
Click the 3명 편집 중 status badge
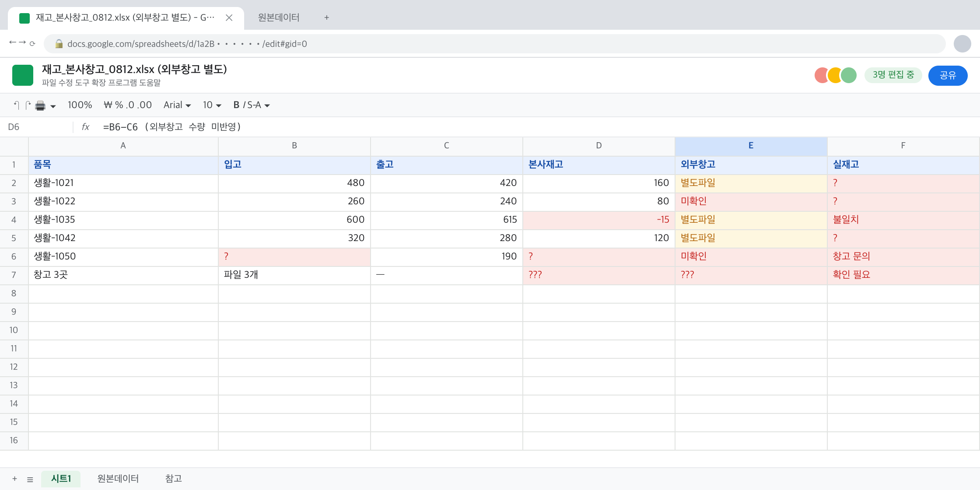pos(893,75)
